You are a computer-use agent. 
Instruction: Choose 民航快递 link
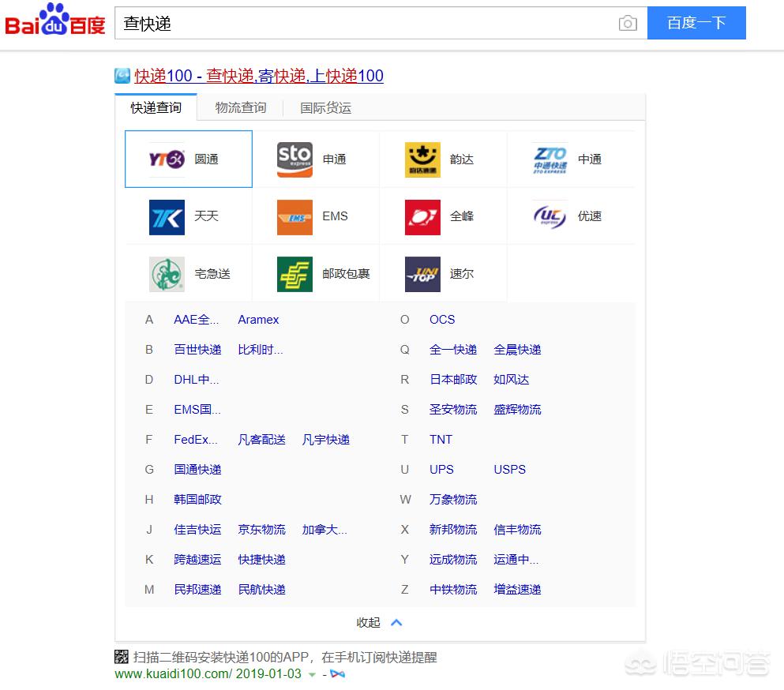(261, 590)
